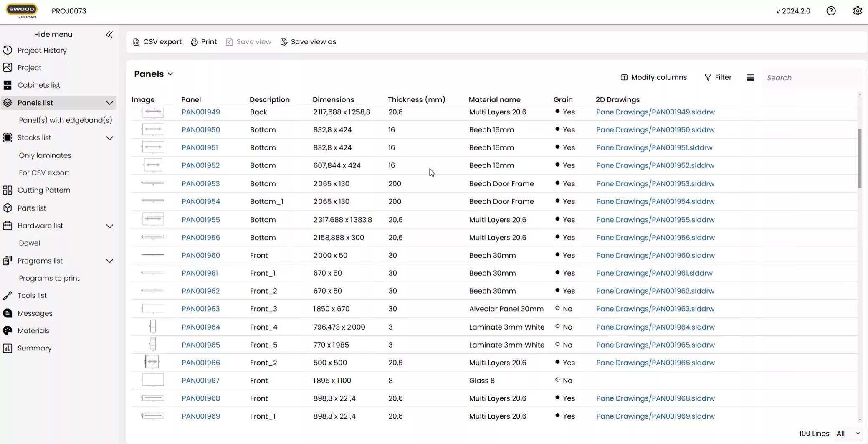The image size is (868, 444).
Task: Click the Stocks list icon
Action: click(8, 137)
